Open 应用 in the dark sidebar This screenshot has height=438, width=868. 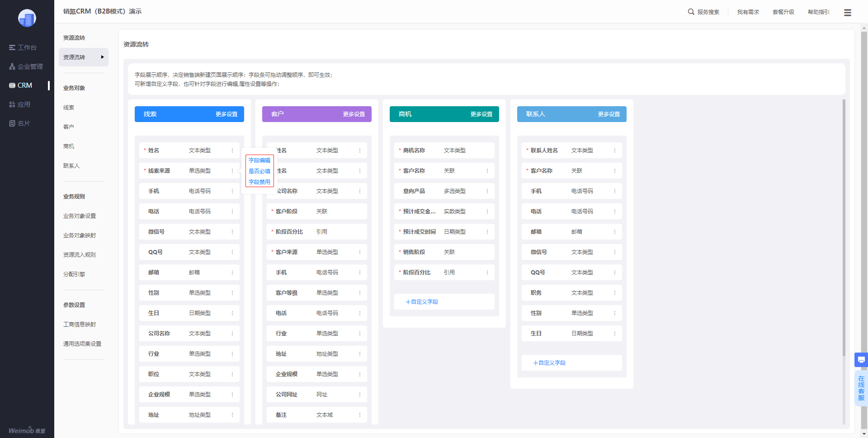click(x=19, y=104)
